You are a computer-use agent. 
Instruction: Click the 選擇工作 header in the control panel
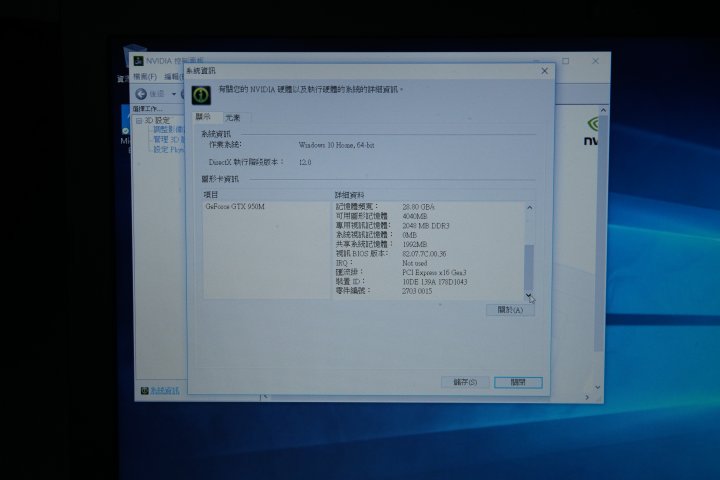[147, 109]
